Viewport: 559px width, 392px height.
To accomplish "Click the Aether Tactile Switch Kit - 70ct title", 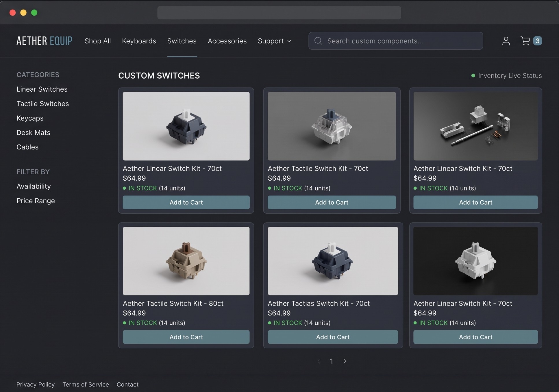I will tap(318, 169).
